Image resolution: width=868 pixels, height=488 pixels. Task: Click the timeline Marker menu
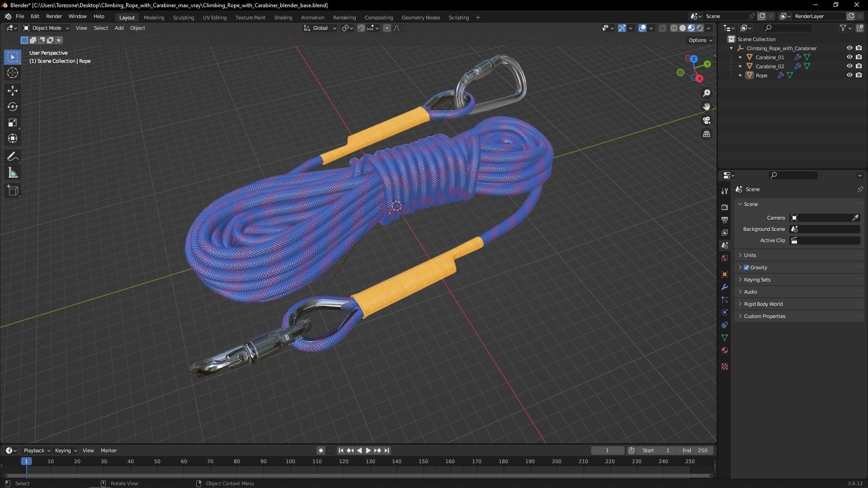click(108, 450)
